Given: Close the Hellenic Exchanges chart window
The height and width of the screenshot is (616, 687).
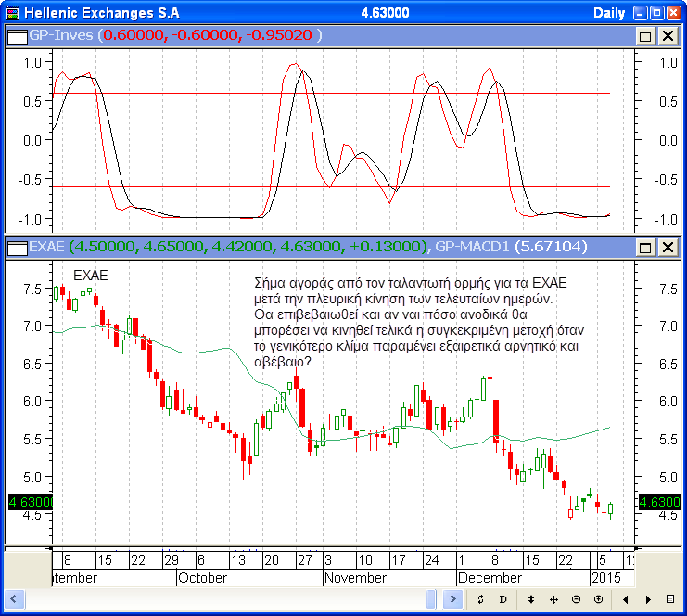Looking at the screenshot, I should pos(673,13).
